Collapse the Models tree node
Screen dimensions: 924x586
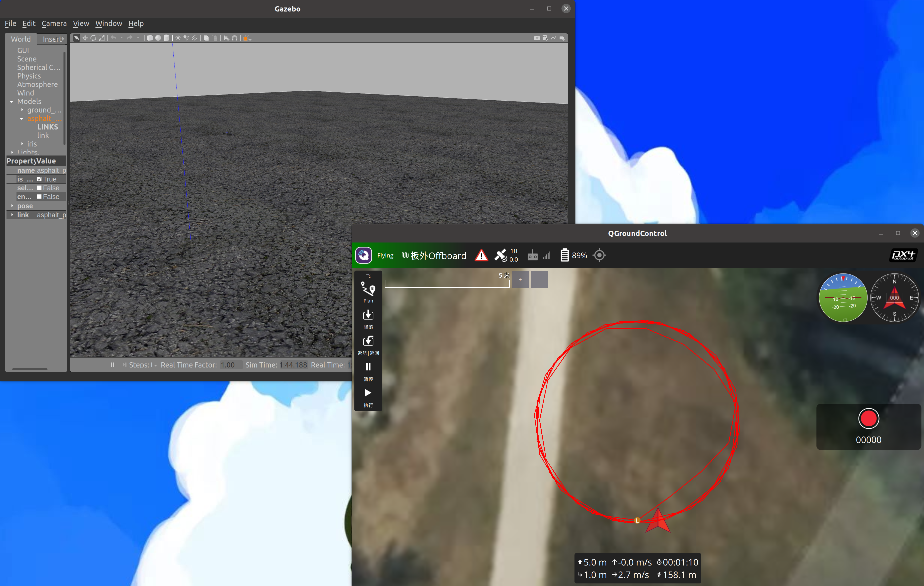click(11, 102)
